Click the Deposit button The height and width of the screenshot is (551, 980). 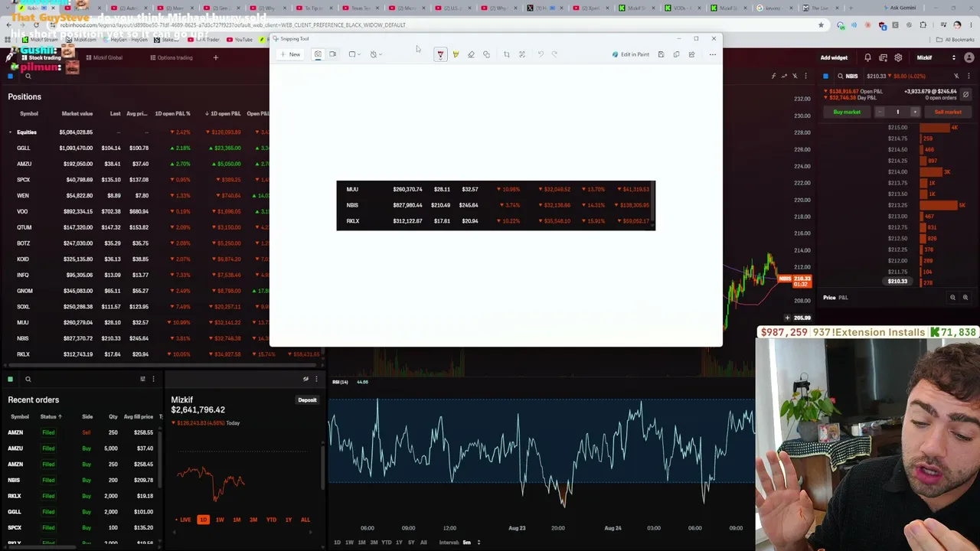click(307, 400)
